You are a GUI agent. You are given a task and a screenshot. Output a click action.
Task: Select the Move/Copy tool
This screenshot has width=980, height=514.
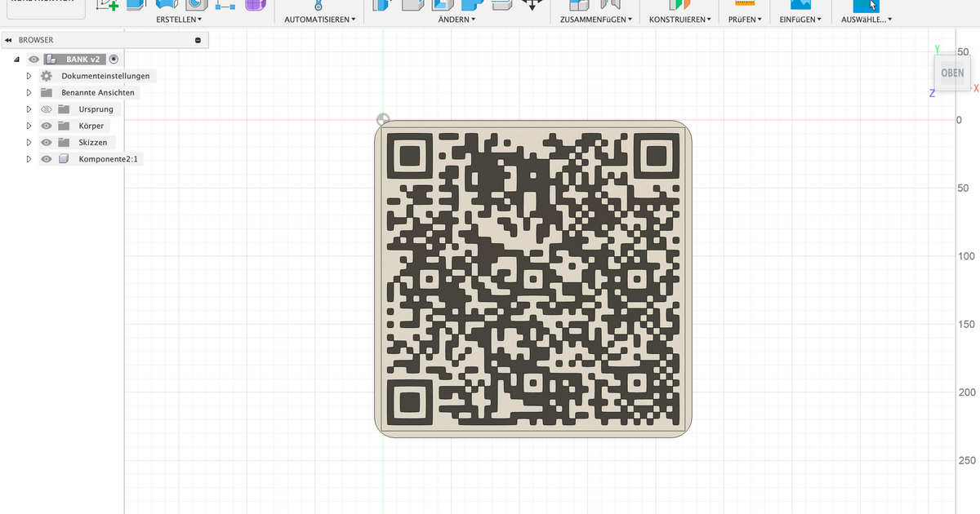(532, 7)
